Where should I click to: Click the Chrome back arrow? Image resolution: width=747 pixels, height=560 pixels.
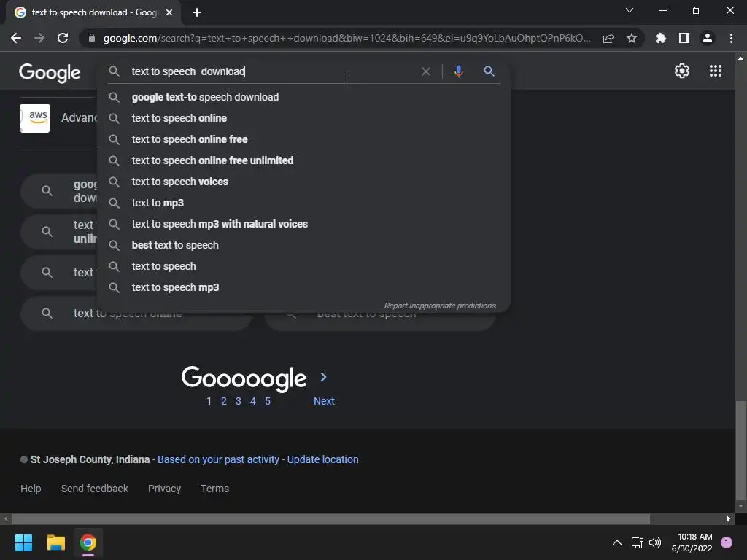[16, 38]
